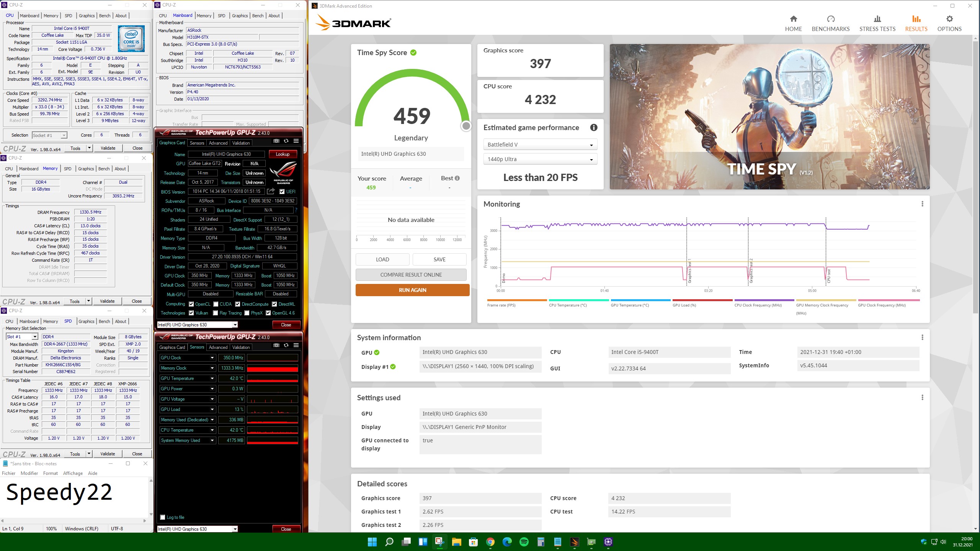Toggle the DirectML checkbox in GPU-Z
The width and height of the screenshot is (980, 551).
click(274, 304)
